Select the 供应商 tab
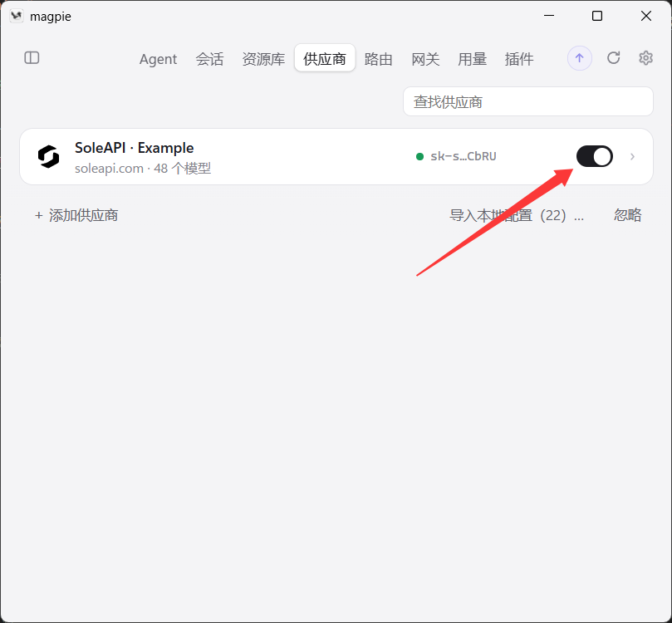672x623 pixels. pyautogui.click(x=325, y=58)
